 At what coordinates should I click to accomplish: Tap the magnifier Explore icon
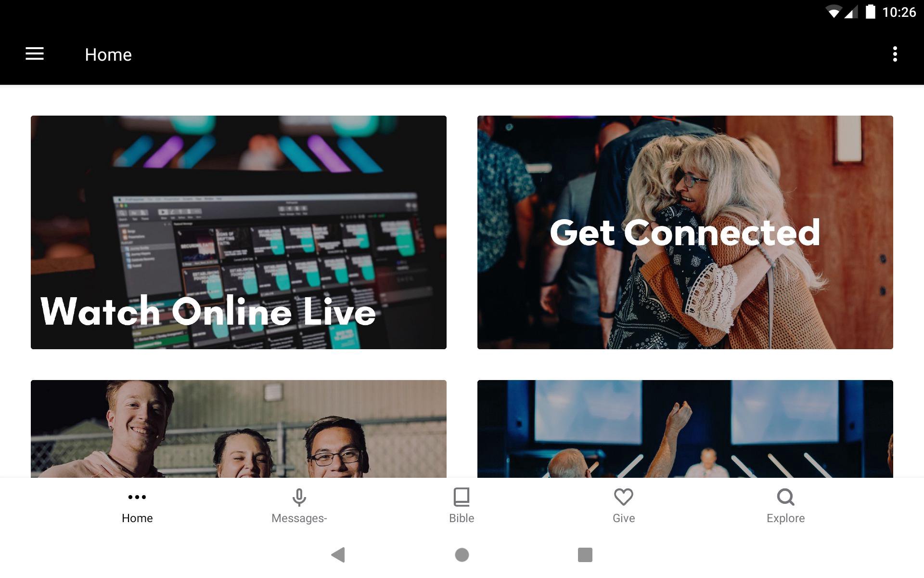(785, 497)
